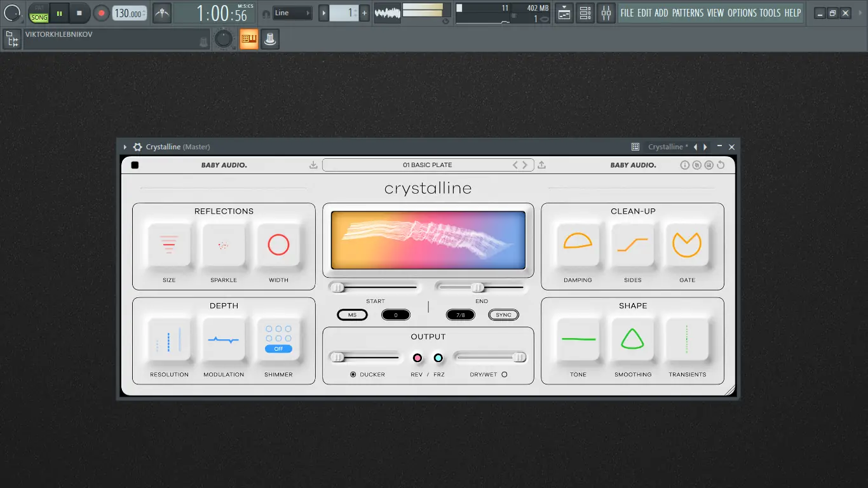Viewport: 868px width, 488px height.
Task: Open the pattern selector arrow
Action: point(324,13)
